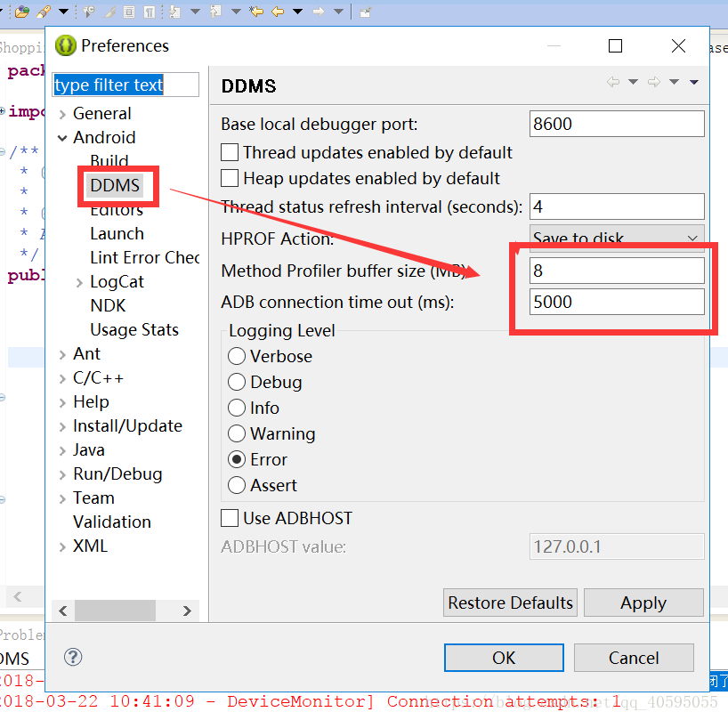728x720 pixels.
Task: Click the yellow Back navigation arrow
Action: point(278,12)
